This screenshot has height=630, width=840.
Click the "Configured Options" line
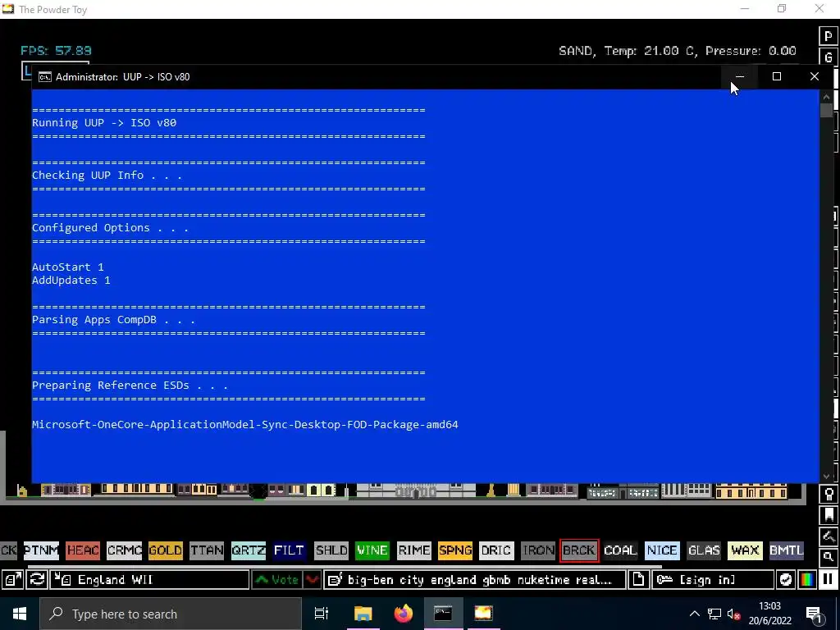(111, 228)
